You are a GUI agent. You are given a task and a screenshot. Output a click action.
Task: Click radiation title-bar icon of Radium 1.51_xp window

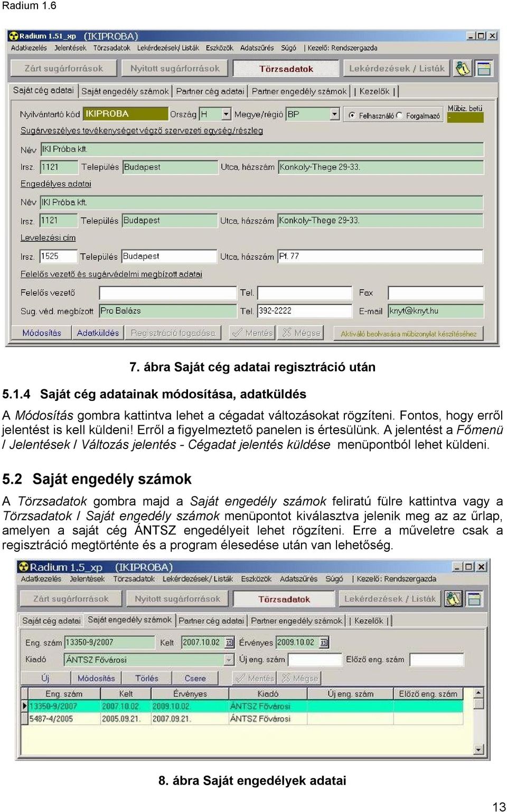tap(14, 36)
